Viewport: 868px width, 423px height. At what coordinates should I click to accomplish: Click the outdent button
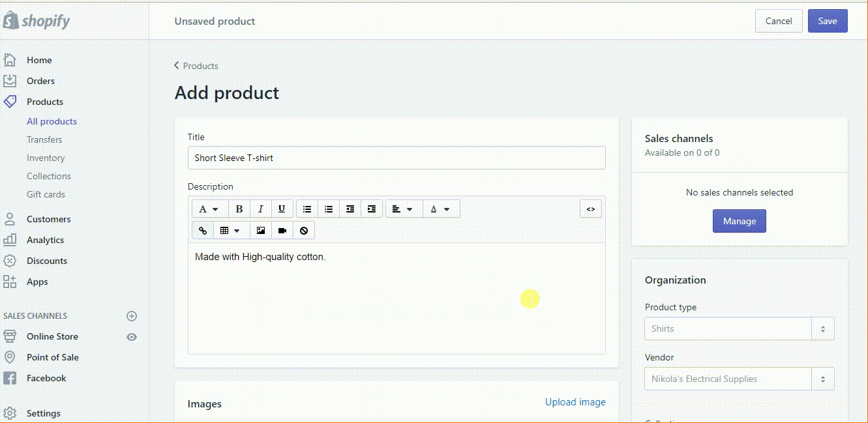click(x=350, y=209)
